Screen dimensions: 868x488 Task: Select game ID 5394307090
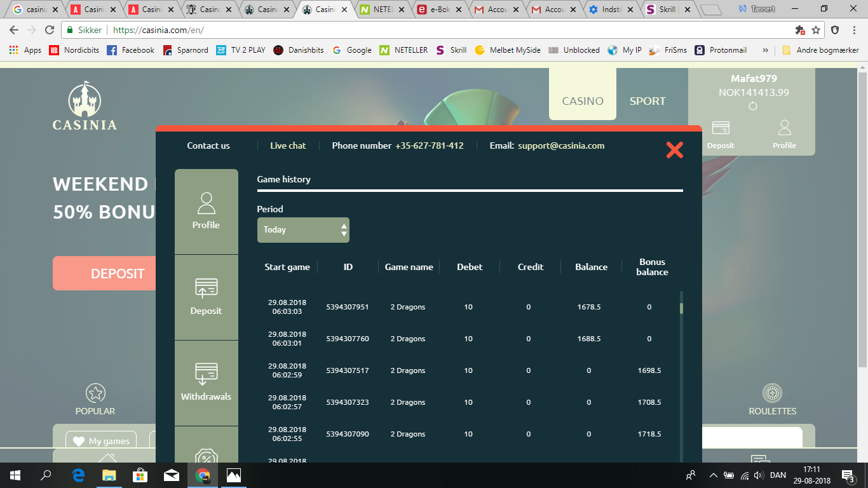click(347, 434)
